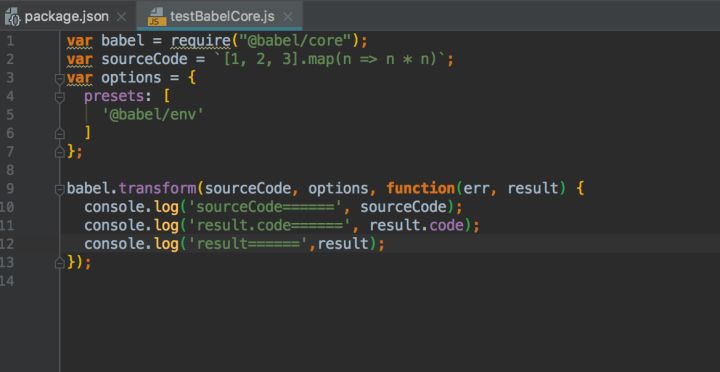Collapse babel.transform callback at line 9
The width and height of the screenshot is (720, 372).
[59, 189]
